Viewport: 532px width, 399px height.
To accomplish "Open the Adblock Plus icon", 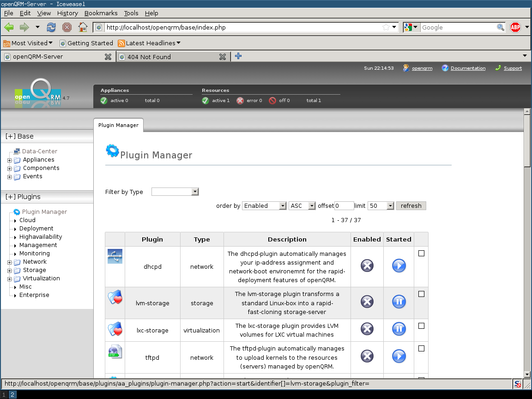I will (x=515, y=27).
